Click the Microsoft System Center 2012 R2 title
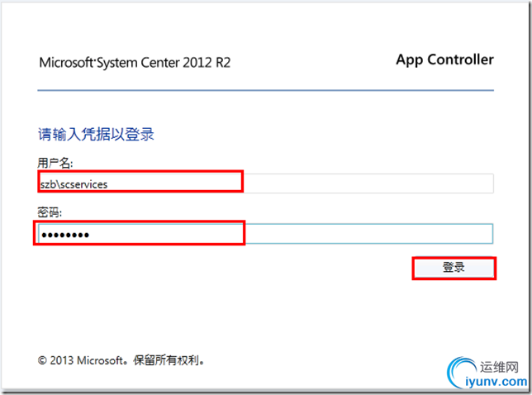This screenshot has width=532, height=395. (x=135, y=63)
